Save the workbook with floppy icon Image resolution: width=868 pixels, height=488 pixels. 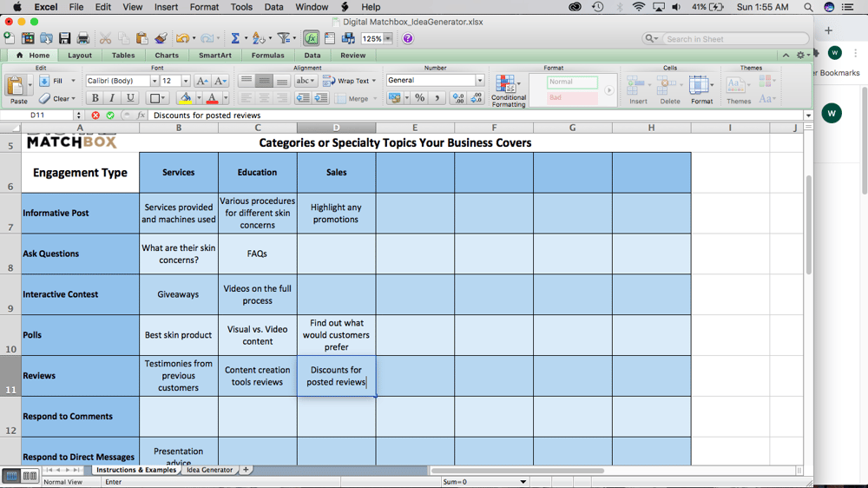pos(65,38)
